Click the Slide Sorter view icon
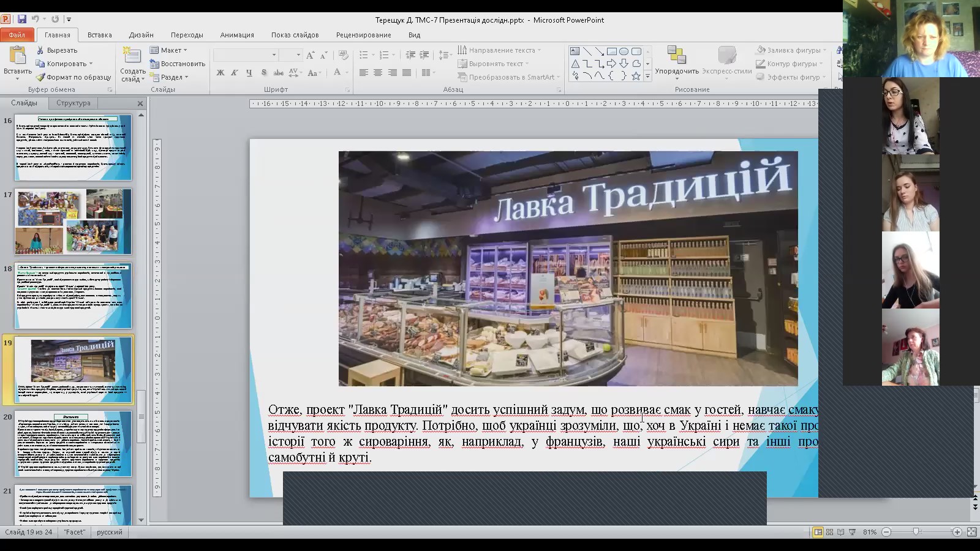 pyautogui.click(x=829, y=532)
